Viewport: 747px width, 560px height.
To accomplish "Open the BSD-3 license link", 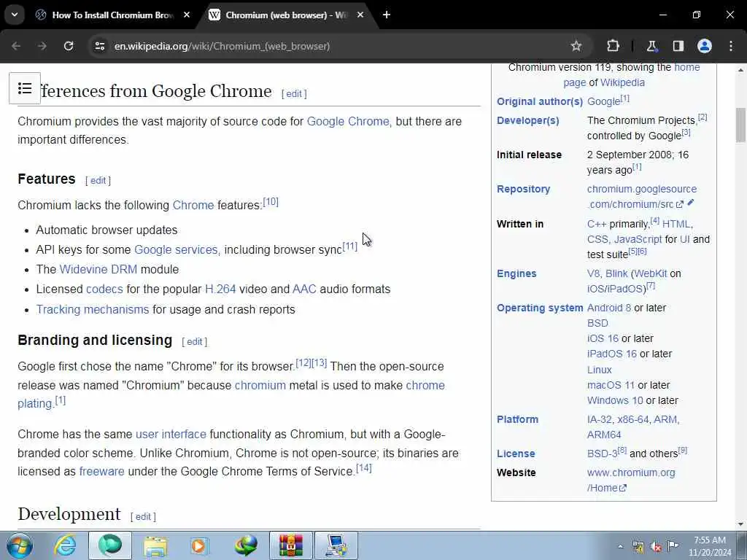I will pyautogui.click(x=602, y=454).
